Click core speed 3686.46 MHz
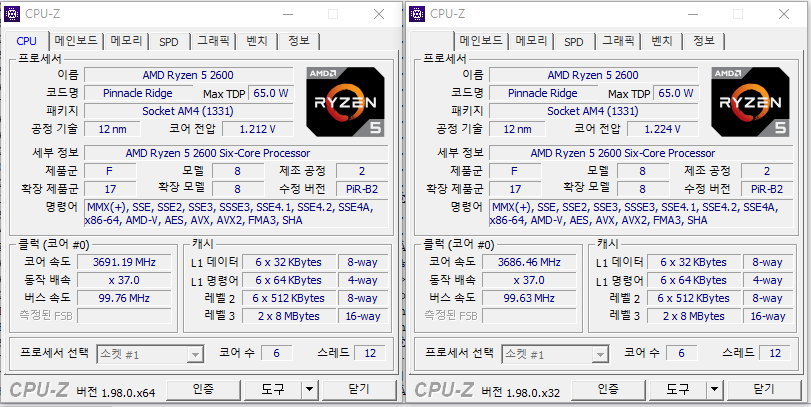The width and height of the screenshot is (811, 407). 529,262
